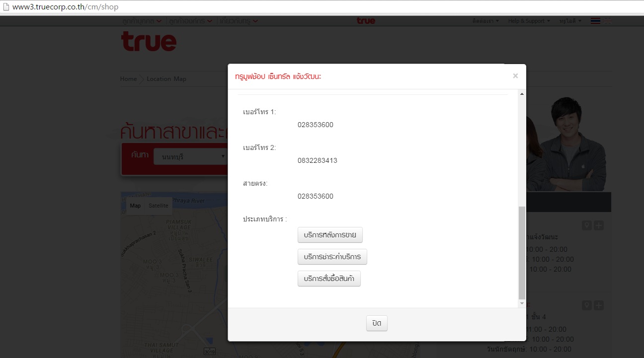This screenshot has height=358, width=644.
Task: Select the Thai flag language icon
Action: coord(596,21)
